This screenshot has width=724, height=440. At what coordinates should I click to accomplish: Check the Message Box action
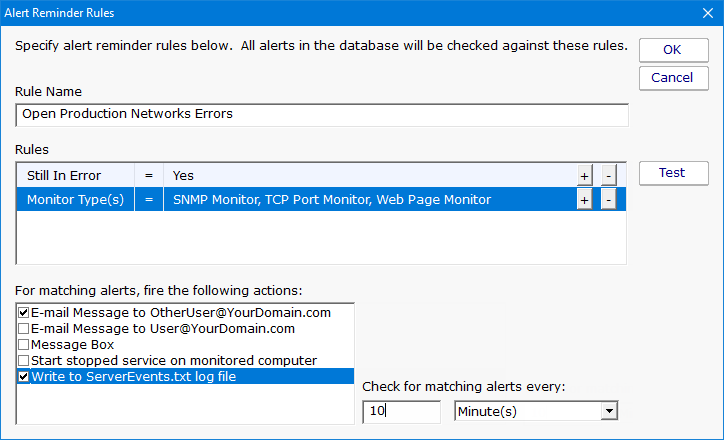(24, 344)
